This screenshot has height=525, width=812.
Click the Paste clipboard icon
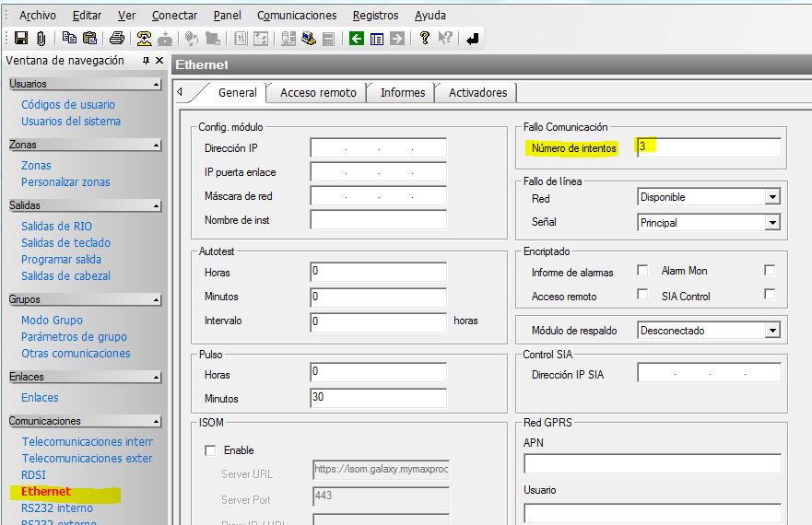click(89, 38)
